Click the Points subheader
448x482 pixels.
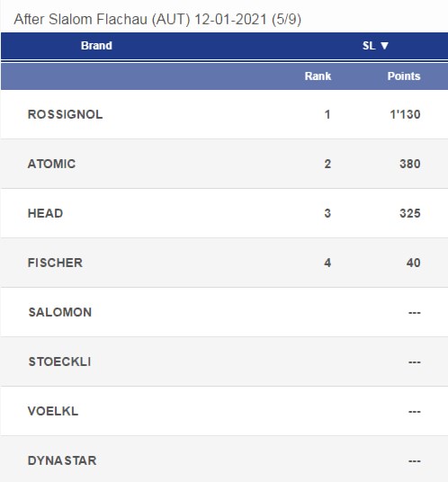tap(404, 76)
